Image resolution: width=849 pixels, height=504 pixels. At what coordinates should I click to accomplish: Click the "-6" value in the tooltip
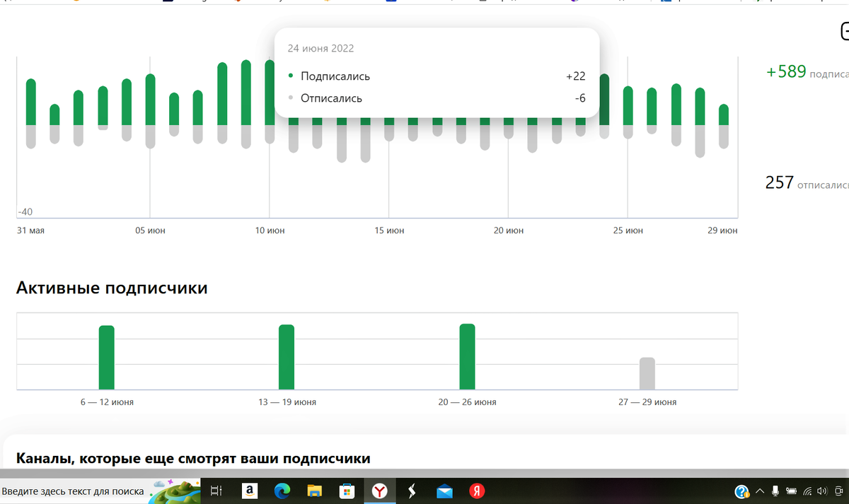point(580,98)
